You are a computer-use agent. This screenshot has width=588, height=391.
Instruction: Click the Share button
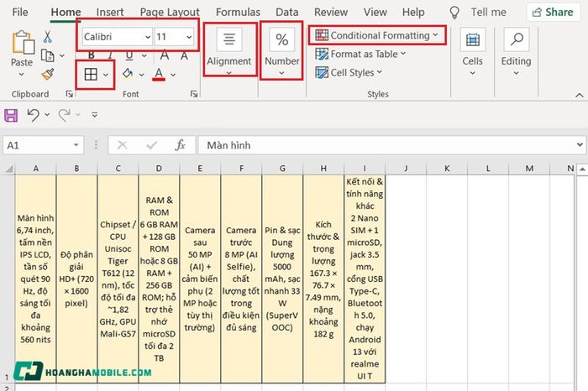pyautogui.click(x=553, y=12)
